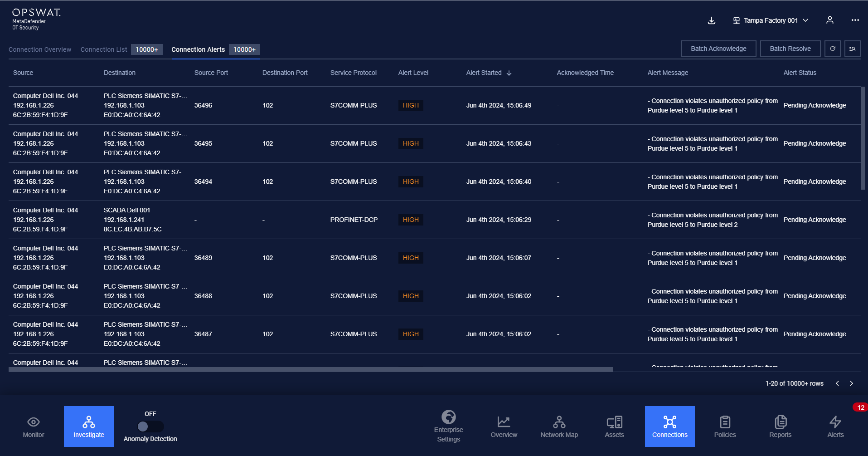
Task: Open the Alerts section
Action: tap(836, 427)
